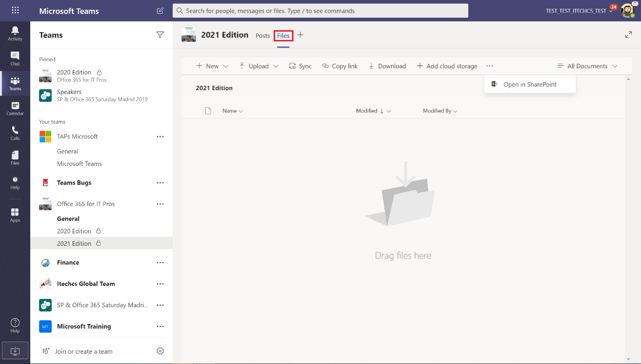Open the manage teams gear icon
The width and height of the screenshot is (641, 364).
pyautogui.click(x=160, y=351)
